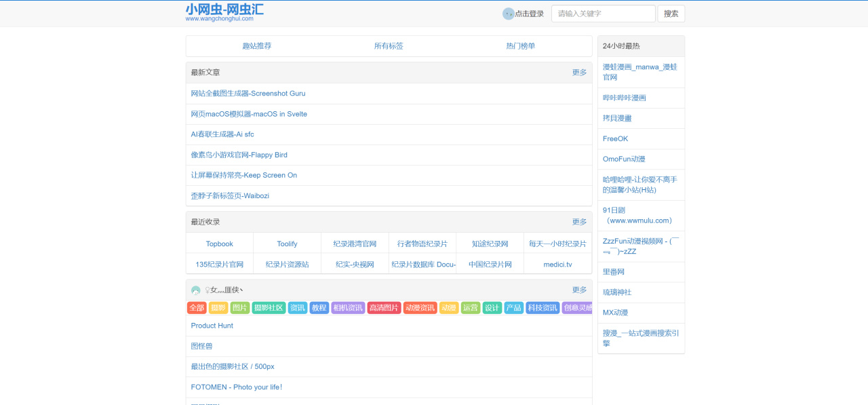This screenshot has height=405, width=868.
Task: Open FreeOK hot link
Action: [x=616, y=138]
